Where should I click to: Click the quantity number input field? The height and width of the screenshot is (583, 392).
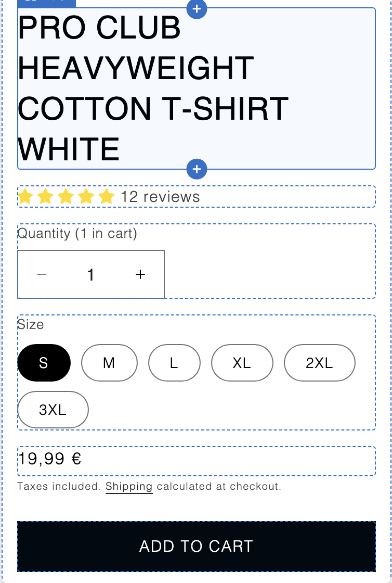coord(91,274)
